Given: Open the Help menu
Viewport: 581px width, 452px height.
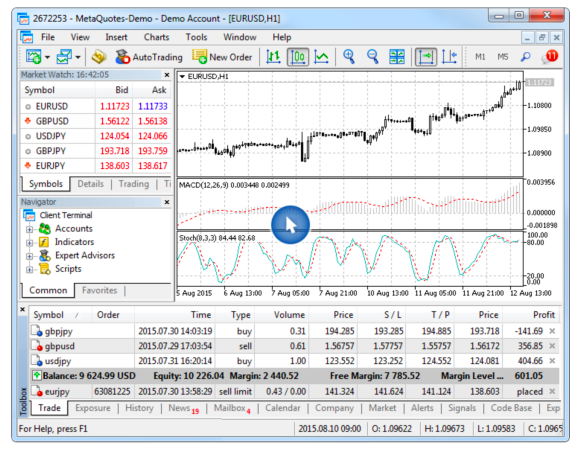Looking at the screenshot, I should 282,37.
